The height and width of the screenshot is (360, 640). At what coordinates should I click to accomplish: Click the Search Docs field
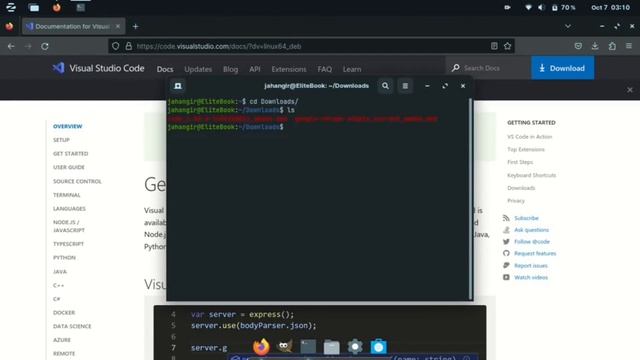pyautogui.click(x=488, y=68)
